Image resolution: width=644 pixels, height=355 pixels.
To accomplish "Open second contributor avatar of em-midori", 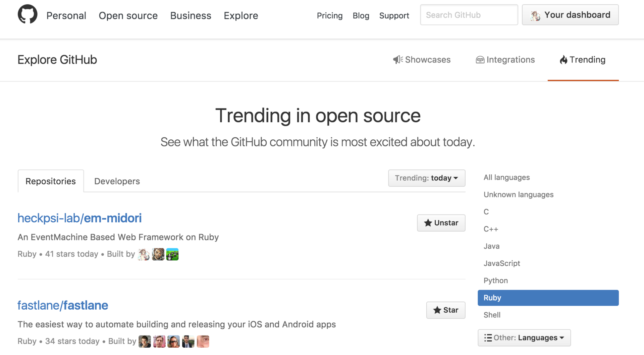I will pyautogui.click(x=158, y=254).
